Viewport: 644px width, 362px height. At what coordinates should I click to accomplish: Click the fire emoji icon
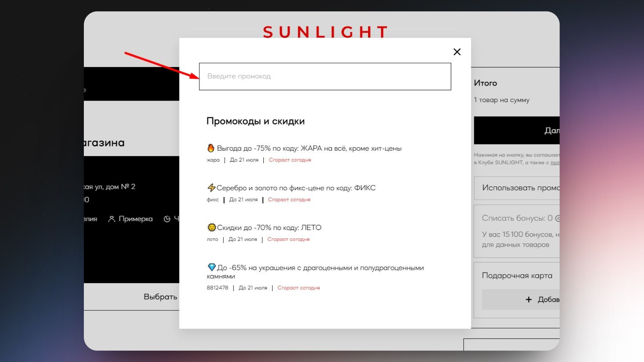(x=211, y=148)
